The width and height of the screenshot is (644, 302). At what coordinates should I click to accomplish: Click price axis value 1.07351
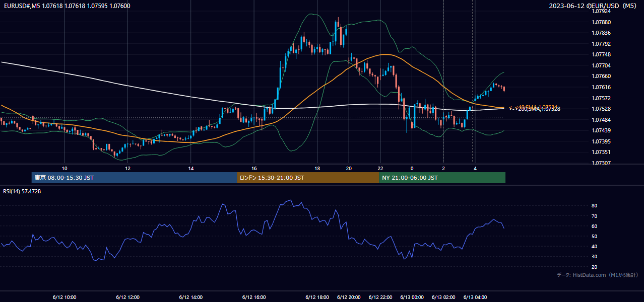coord(601,152)
